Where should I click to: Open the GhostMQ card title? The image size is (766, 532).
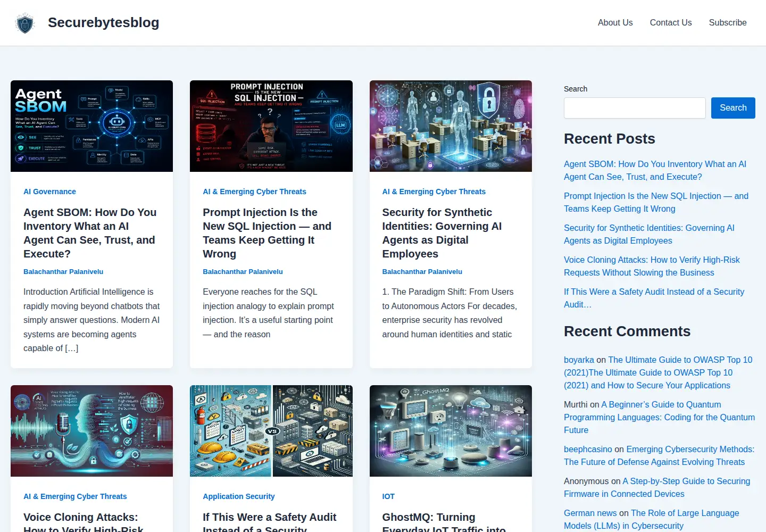(x=444, y=523)
